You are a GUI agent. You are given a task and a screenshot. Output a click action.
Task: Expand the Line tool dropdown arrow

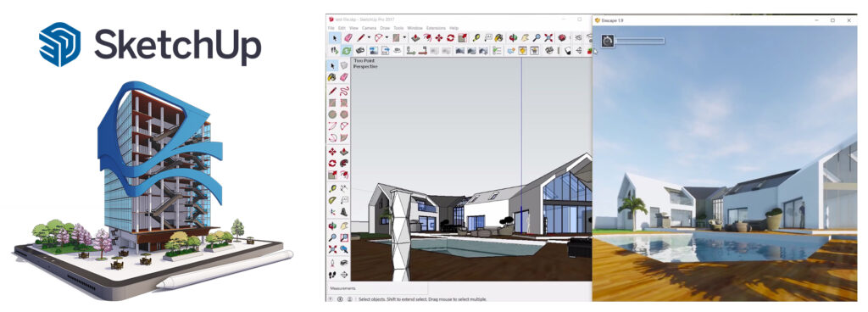click(370, 37)
